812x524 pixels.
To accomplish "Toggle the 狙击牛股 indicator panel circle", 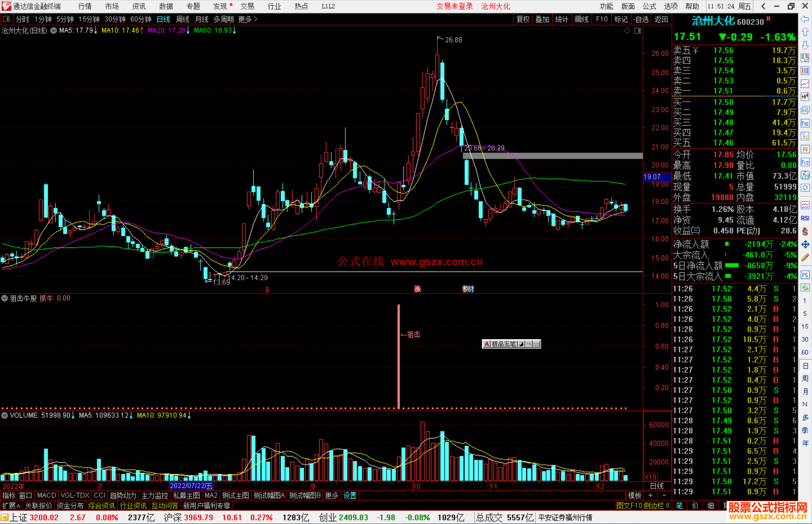I will tap(5, 298).
